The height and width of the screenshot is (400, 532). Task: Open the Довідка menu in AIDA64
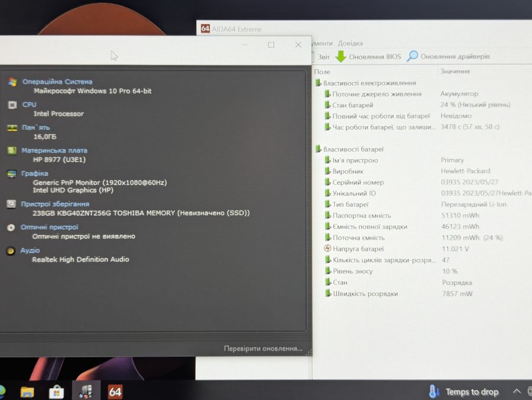[350, 43]
